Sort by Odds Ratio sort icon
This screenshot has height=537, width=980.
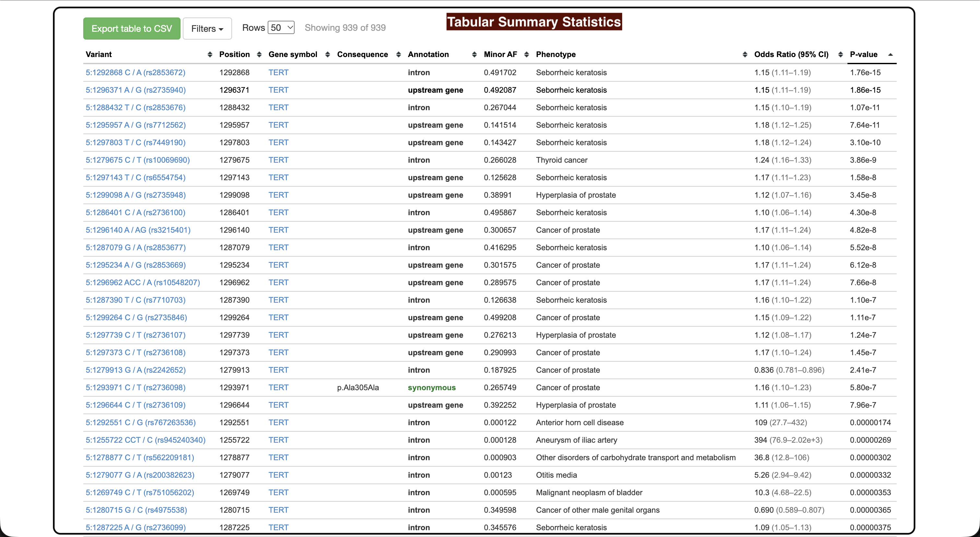[x=840, y=55]
